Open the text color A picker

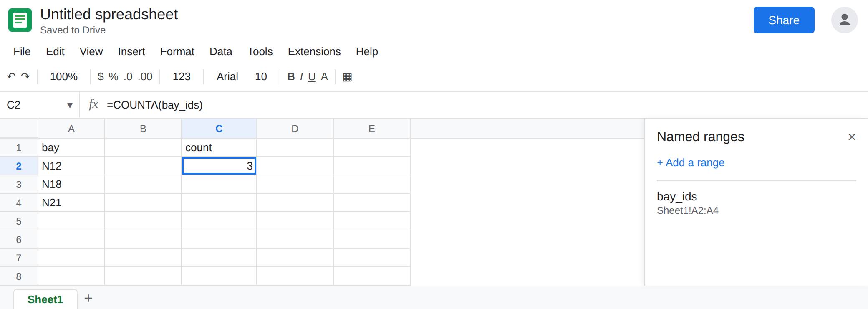(324, 77)
